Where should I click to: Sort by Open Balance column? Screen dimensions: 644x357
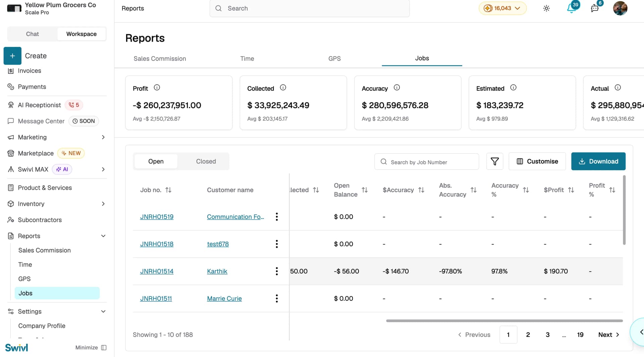[x=365, y=190]
